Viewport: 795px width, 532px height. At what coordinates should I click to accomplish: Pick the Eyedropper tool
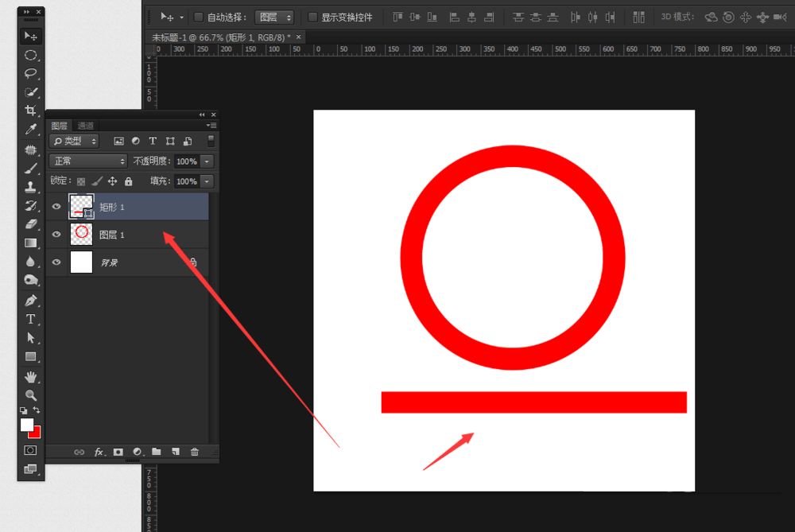pyautogui.click(x=30, y=130)
